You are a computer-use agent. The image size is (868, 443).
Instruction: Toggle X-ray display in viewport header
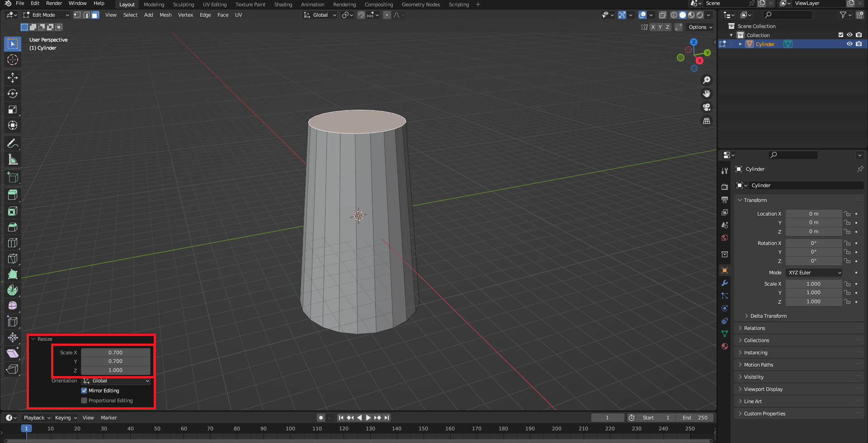663,15
